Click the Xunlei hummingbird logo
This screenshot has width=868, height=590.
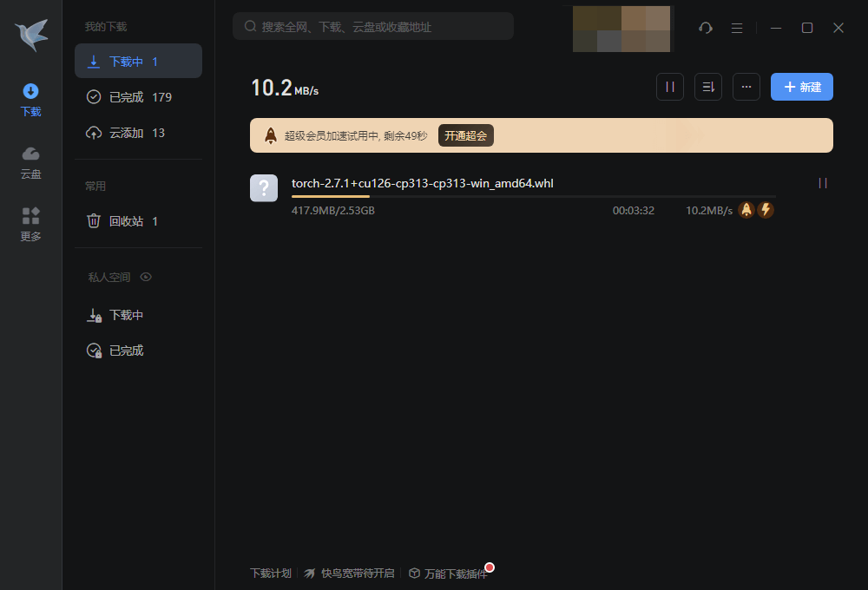[x=31, y=35]
